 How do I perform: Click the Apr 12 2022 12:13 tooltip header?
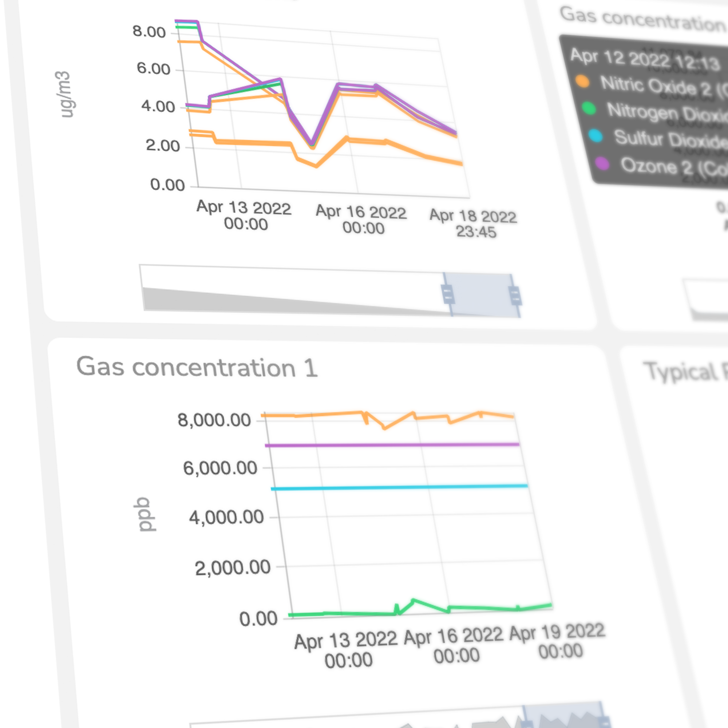pyautogui.click(x=644, y=60)
